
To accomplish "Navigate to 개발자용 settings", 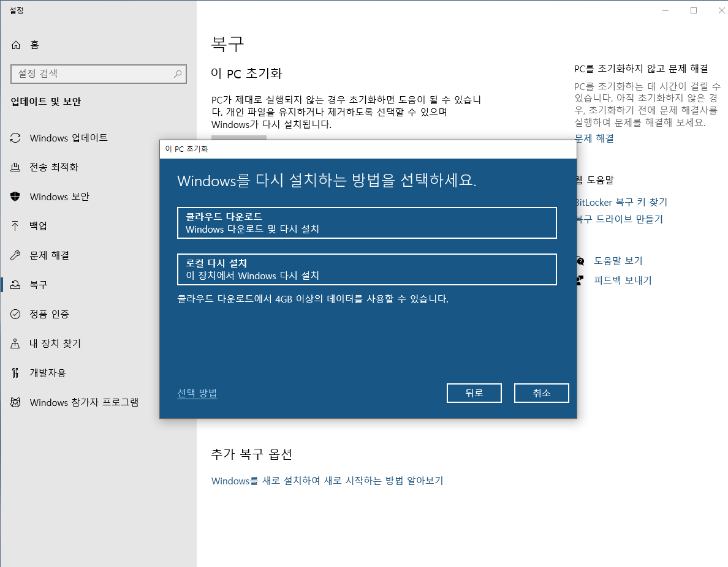I will 48,373.
